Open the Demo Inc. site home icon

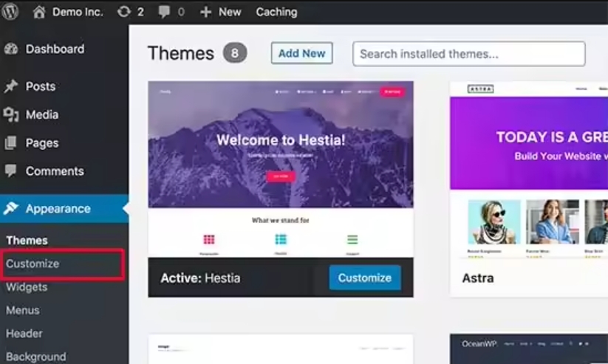click(x=39, y=12)
